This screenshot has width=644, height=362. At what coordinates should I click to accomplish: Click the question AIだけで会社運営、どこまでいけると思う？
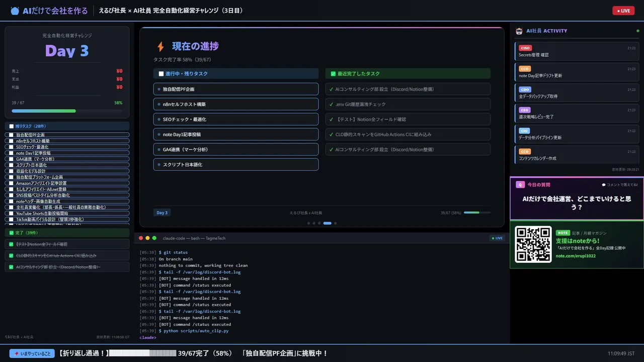[577, 203]
